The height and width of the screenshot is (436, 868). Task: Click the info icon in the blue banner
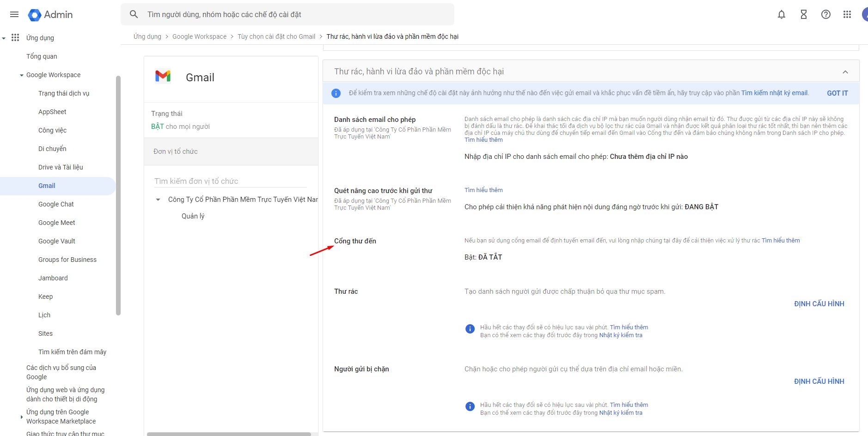tap(336, 93)
